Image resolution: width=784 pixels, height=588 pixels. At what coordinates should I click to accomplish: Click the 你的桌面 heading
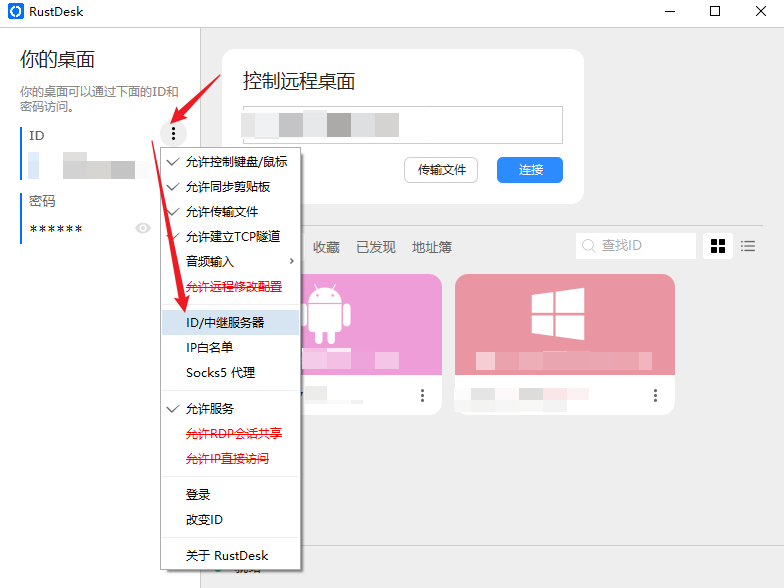(x=58, y=60)
